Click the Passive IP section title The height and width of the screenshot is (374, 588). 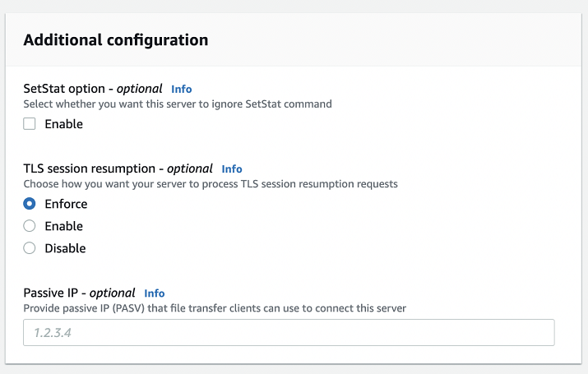tap(78, 293)
